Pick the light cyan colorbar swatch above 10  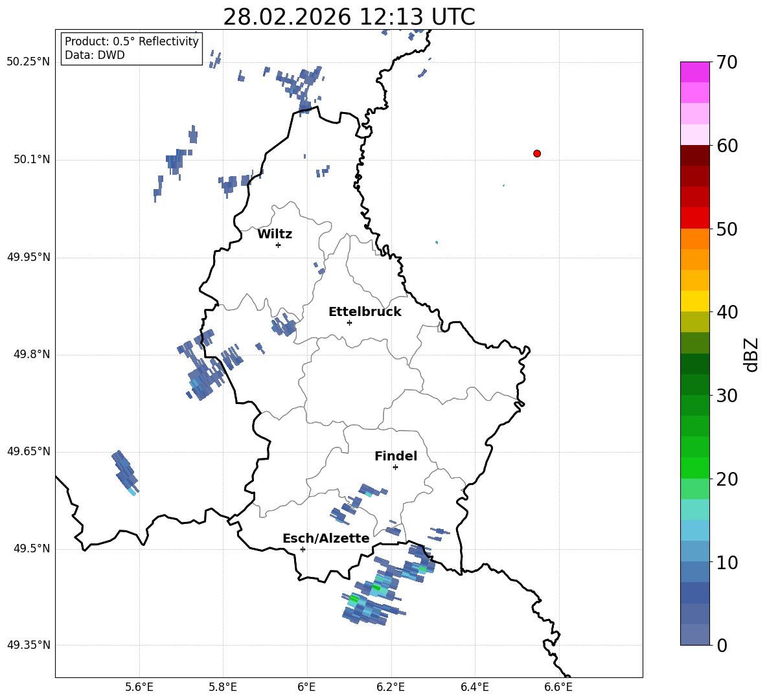(694, 531)
